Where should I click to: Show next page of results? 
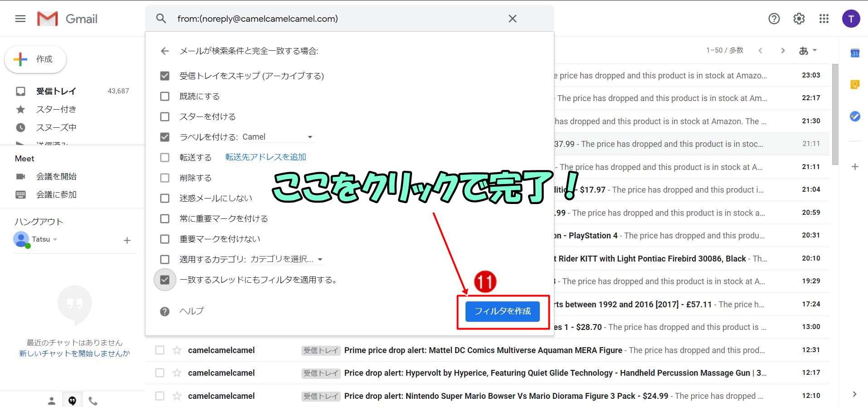[x=783, y=51]
